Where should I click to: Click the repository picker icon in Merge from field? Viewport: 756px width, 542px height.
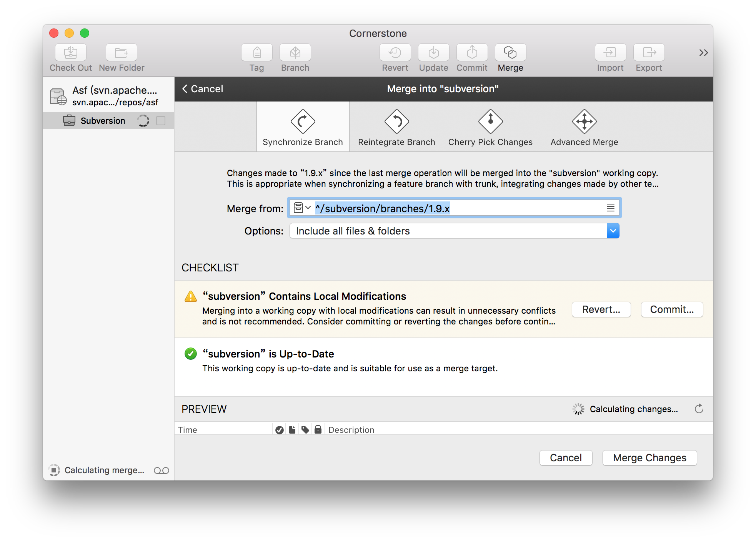click(x=299, y=208)
